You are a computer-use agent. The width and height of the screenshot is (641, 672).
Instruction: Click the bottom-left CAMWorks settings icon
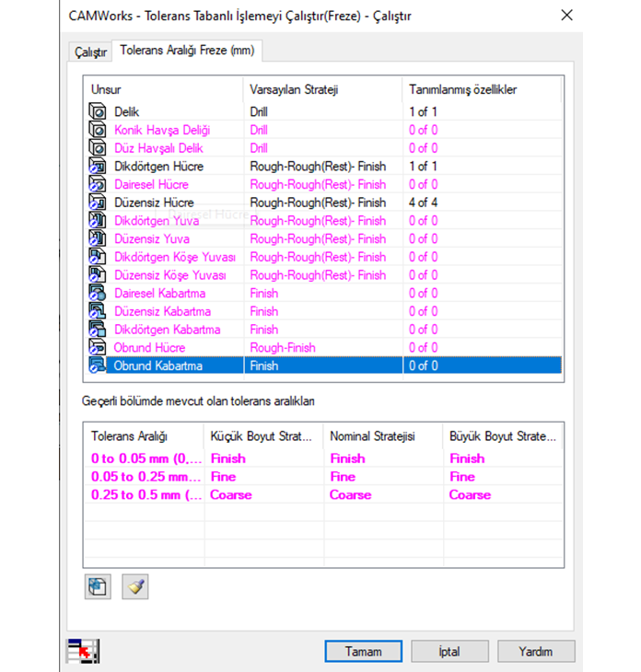click(80, 651)
